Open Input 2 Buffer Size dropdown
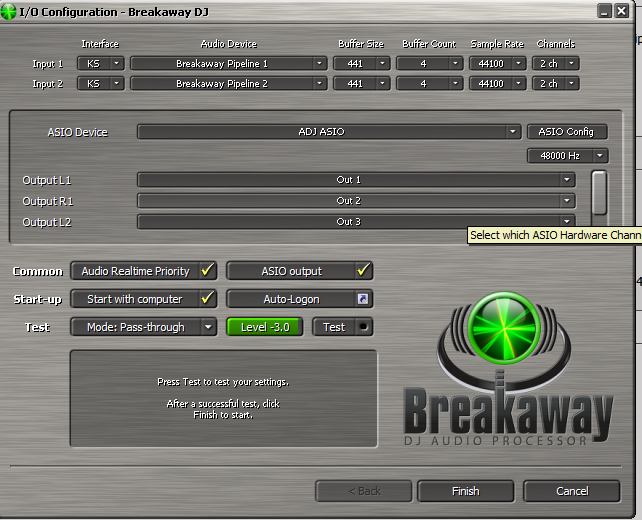Viewport: 642px width, 520px height. [x=362, y=84]
